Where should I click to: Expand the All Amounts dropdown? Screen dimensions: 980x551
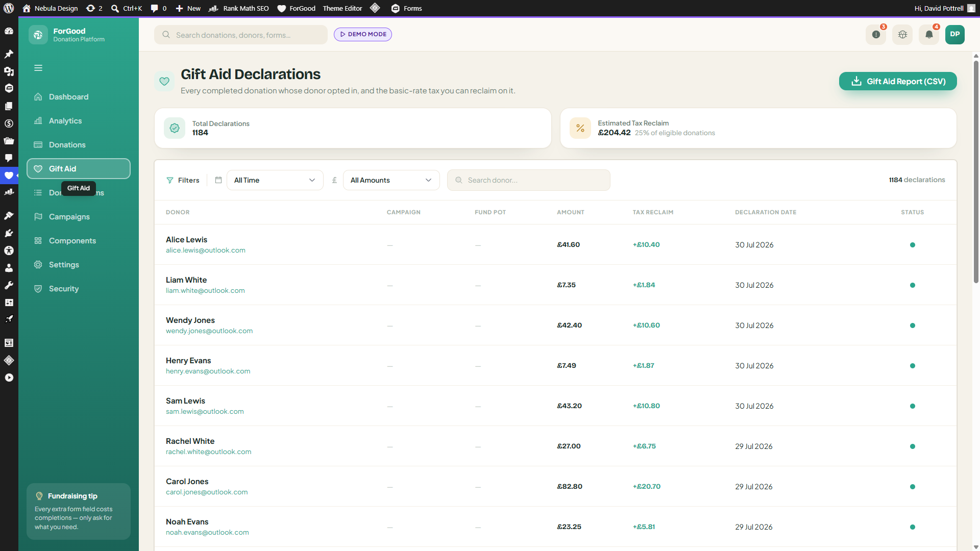coord(391,180)
